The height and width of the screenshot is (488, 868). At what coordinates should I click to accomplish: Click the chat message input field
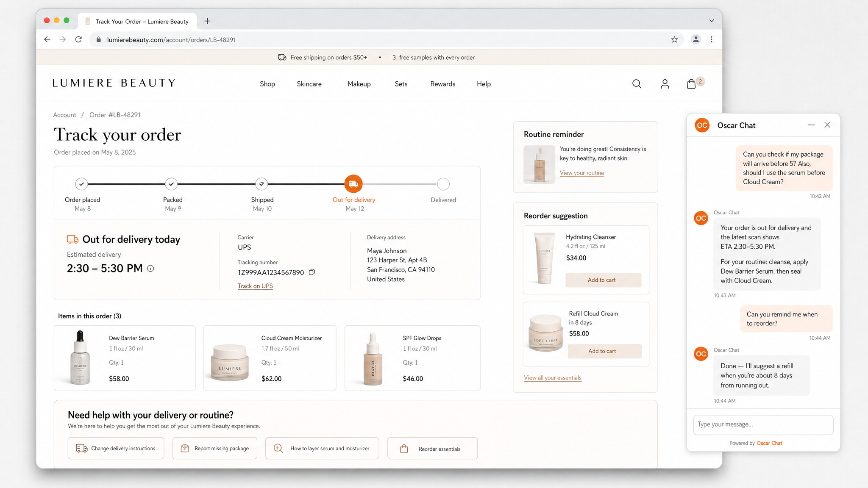click(x=763, y=424)
